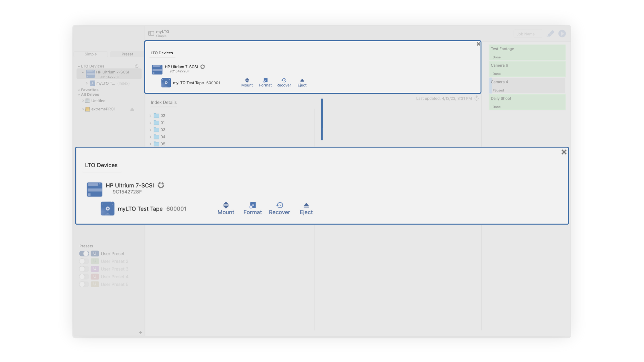Click the Mount icon in enlarged panel
This screenshot has height=362, width=644.
[226, 205]
